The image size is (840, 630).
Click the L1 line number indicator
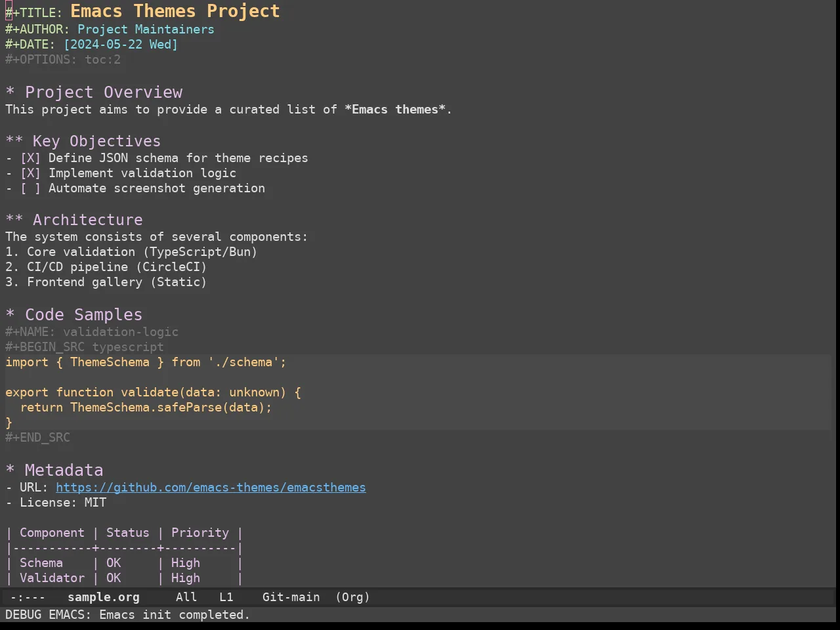click(226, 597)
